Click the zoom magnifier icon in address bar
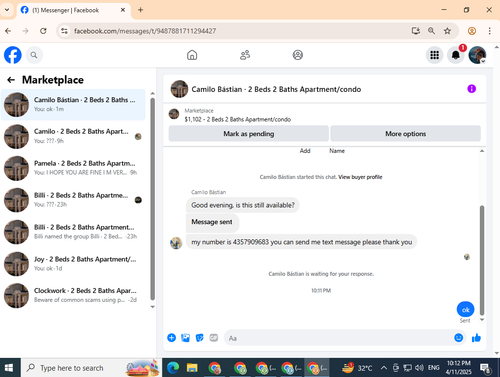The width and height of the screenshot is (500, 377). point(431,31)
